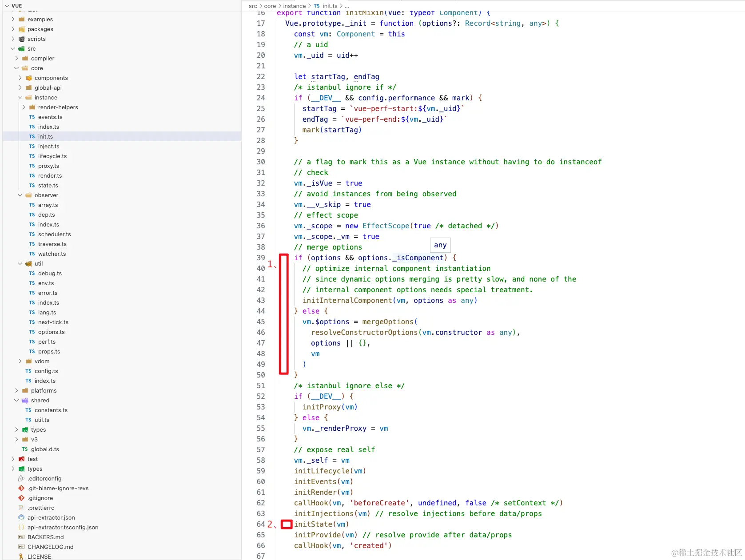Expand the compiler folder chevron
Viewport: 745px width, 560px height.
pyautogui.click(x=16, y=58)
